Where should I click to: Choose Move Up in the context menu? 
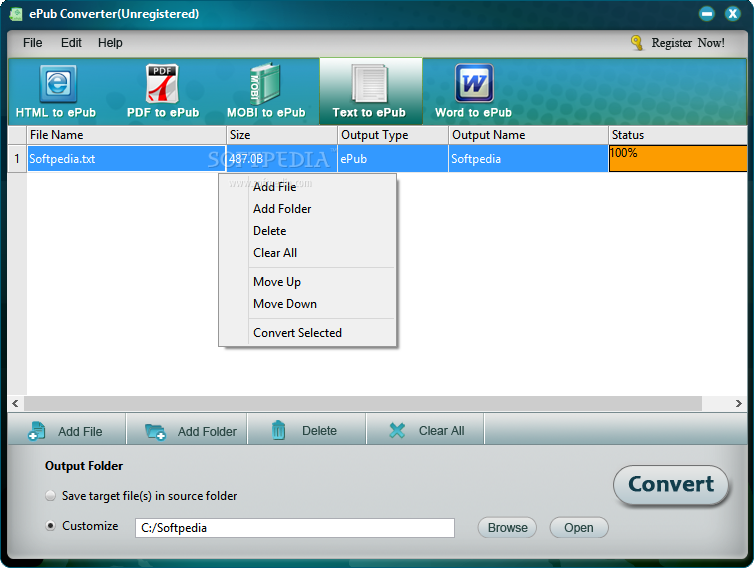click(x=308, y=282)
